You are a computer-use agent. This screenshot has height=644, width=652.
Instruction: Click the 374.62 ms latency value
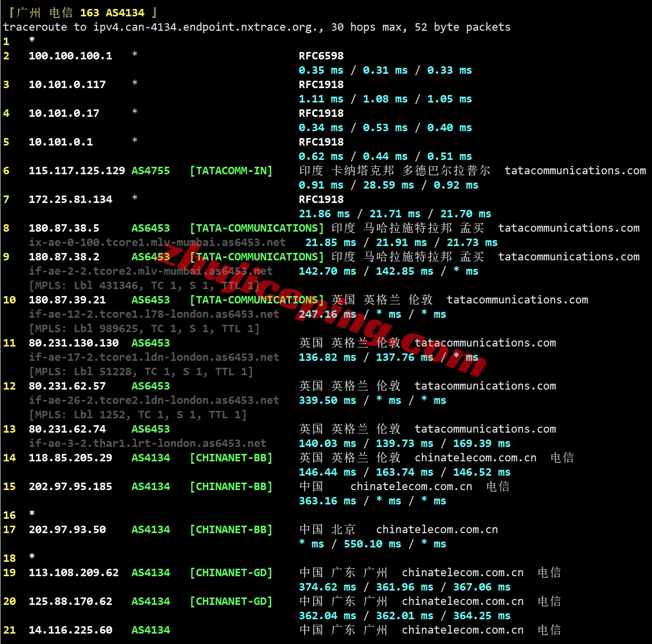pyautogui.click(x=327, y=587)
